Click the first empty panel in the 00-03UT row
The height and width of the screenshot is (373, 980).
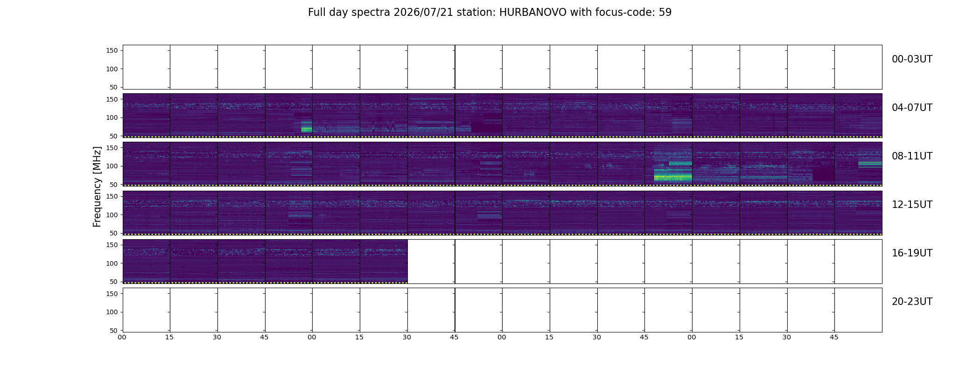click(147, 67)
